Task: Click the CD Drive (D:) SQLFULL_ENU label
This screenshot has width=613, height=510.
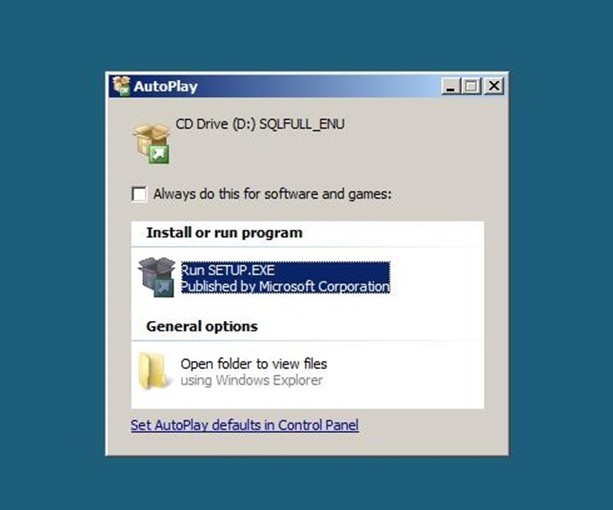Action: pos(260,124)
